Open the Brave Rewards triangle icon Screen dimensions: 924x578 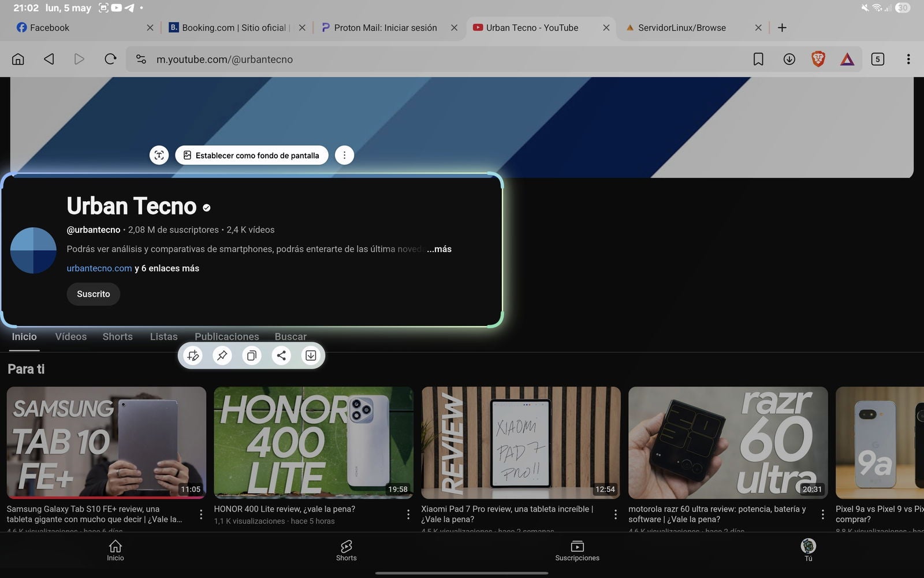point(847,59)
